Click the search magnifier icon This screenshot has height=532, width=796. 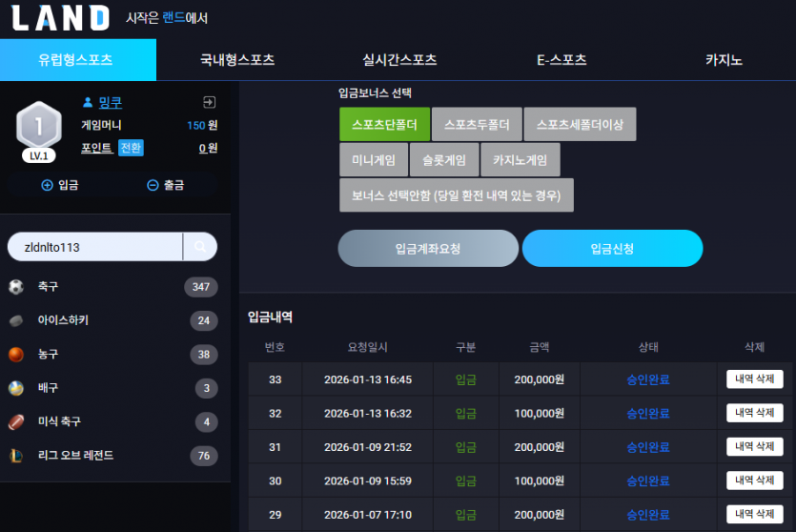[x=200, y=247]
